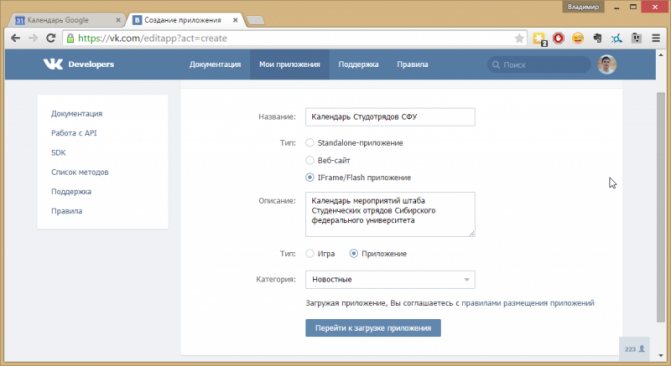
Task: Click Список методов sidebar link
Action: coord(80,172)
